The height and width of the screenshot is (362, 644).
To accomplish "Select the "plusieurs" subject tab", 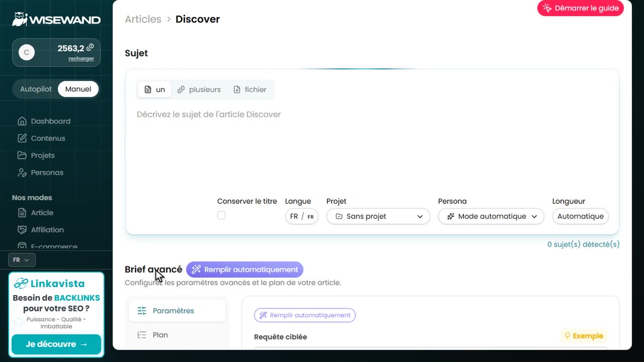I will tap(199, 89).
